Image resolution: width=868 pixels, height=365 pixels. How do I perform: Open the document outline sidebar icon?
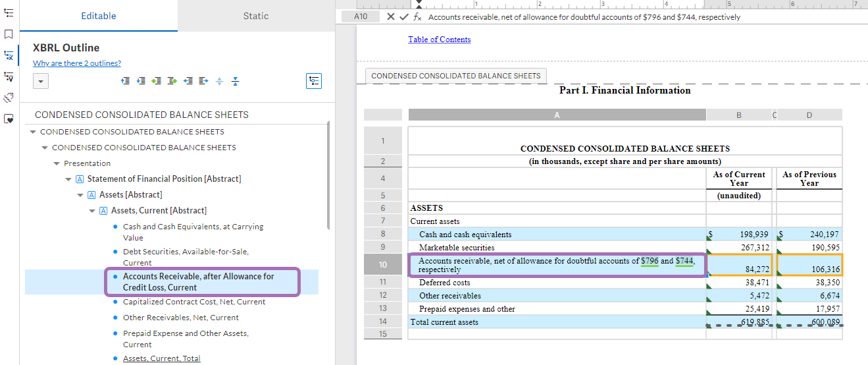tap(9, 13)
